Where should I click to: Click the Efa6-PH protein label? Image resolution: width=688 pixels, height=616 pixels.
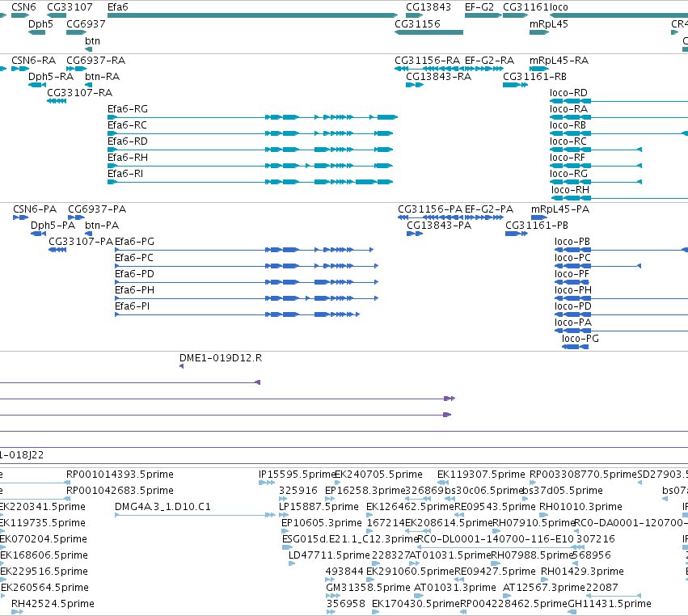pyautogui.click(x=135, y=290)
